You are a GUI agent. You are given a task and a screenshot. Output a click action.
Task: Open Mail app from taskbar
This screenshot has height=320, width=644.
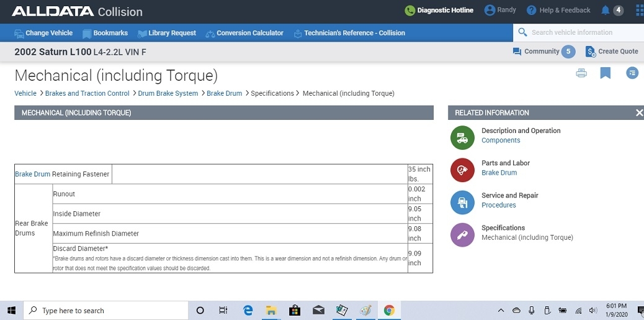pyautogui.click(x=318, y=311)
